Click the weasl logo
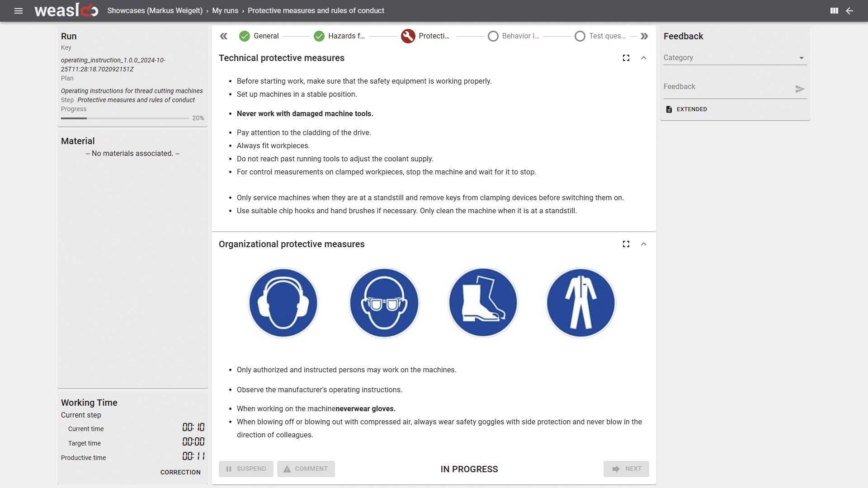The image size is (868, 488). click(x=66, y=10)
